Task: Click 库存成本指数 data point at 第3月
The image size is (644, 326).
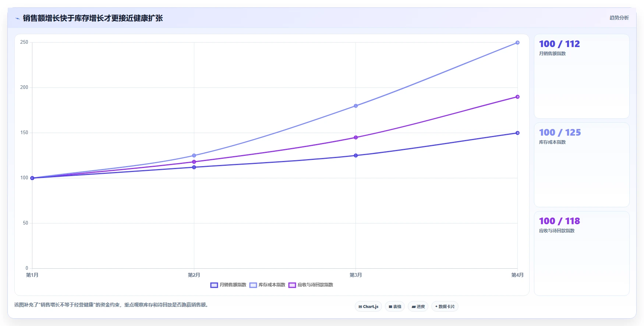Action: click(355, 106)
